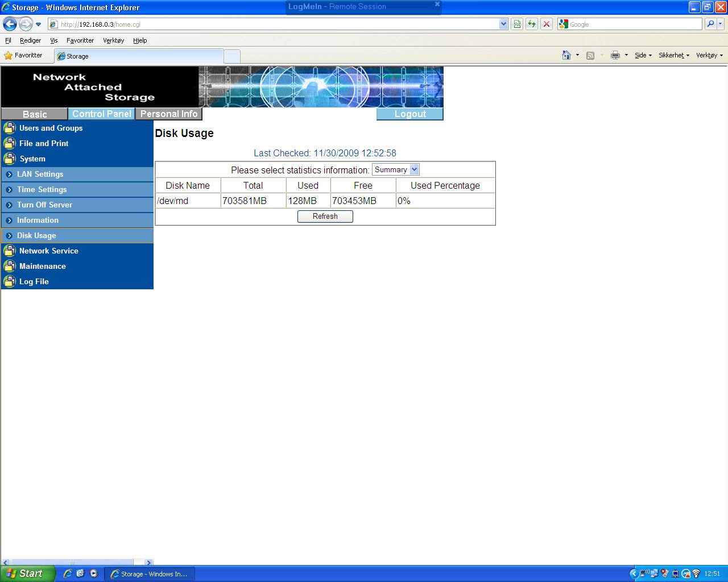Click the Refresh button under the table

325,217
